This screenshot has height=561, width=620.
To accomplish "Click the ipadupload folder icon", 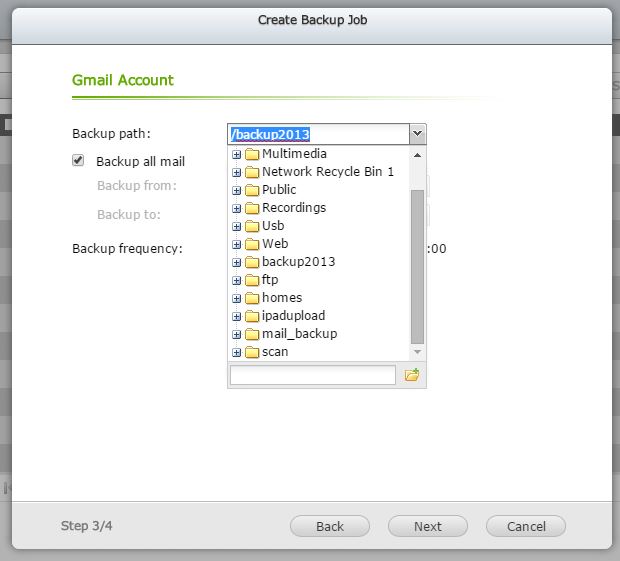I will point(252,316).
